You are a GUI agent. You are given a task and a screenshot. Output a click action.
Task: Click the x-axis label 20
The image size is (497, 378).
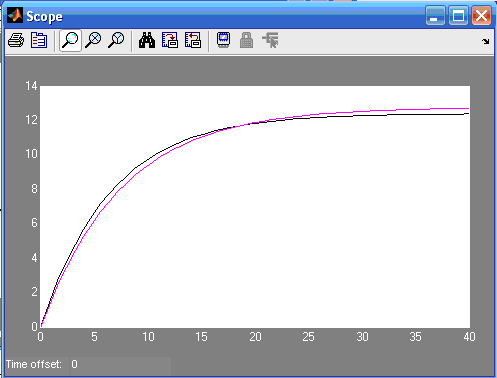[x=255, y=337]
